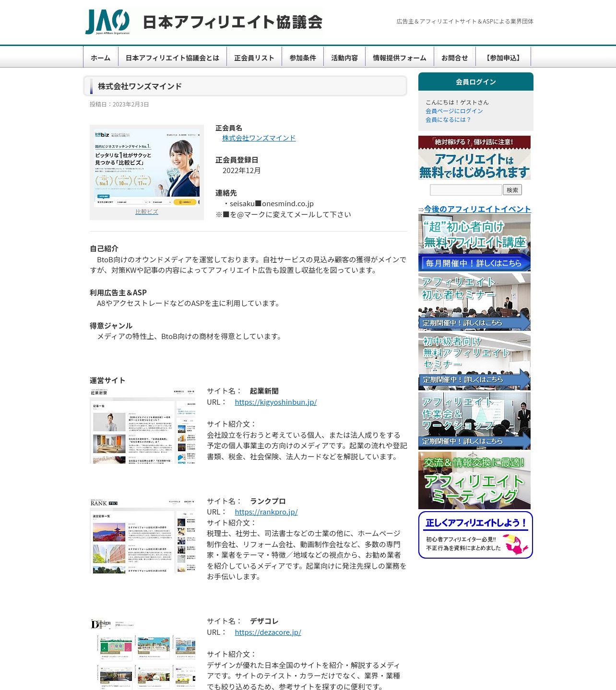
Task: Click the ランクプロ site screenshot
Action: pos(142,536)
